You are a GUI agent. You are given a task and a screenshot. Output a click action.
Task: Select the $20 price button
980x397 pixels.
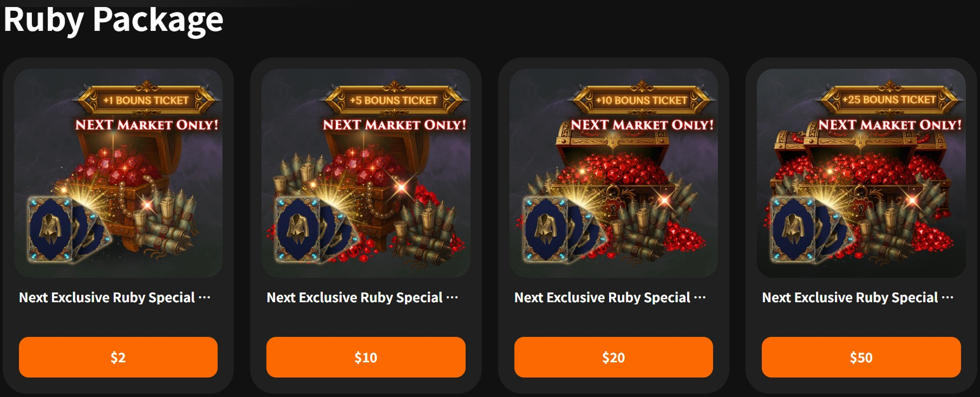[613, 357]
